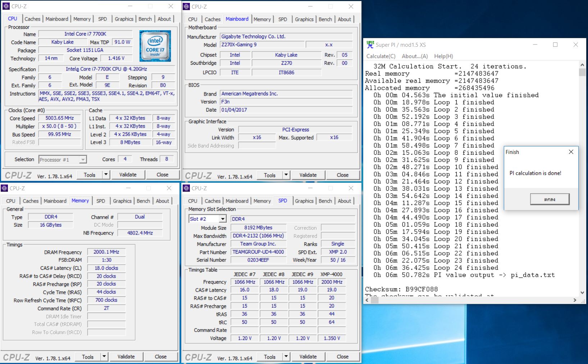The image size is (588, 364).
Task: Click CPU-Z icon in SPD window title
Action: pyautogui.click(x=186, y=188)
